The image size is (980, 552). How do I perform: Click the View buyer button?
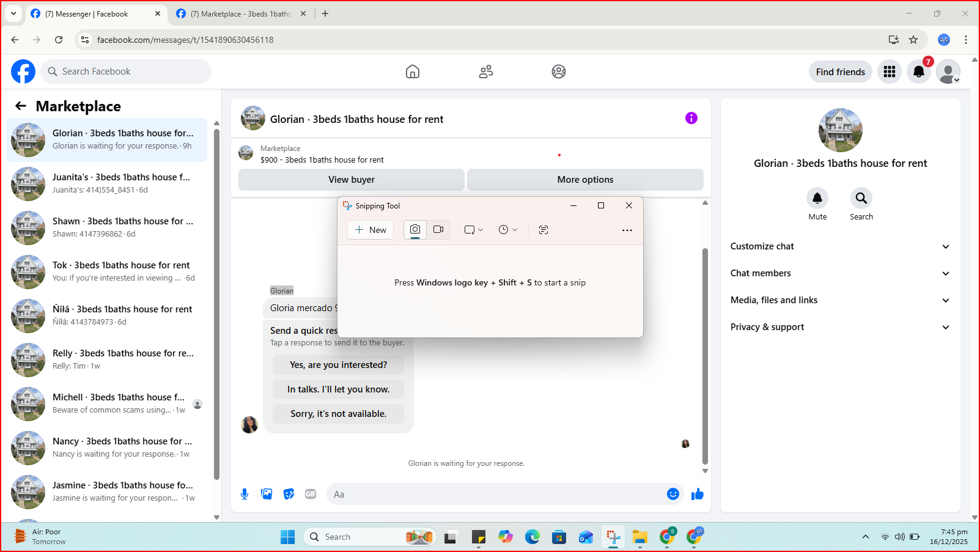tap(352, 180)
